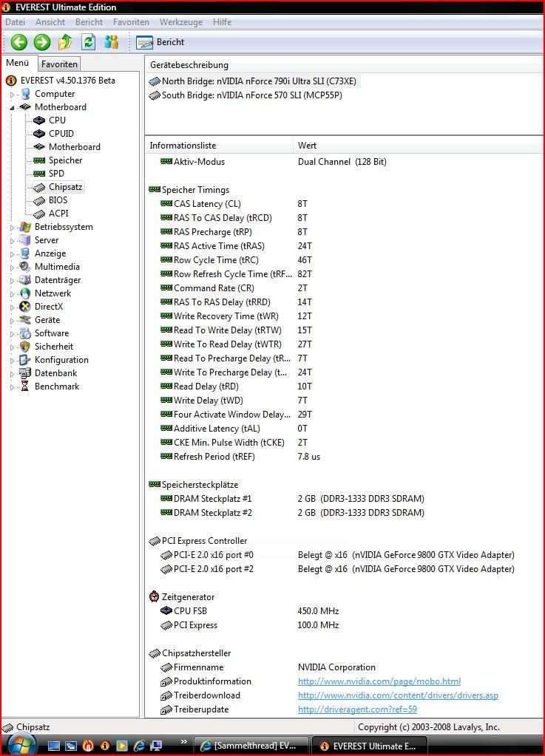
Task: Expand the Server tree node
Action: coord(13,241)
